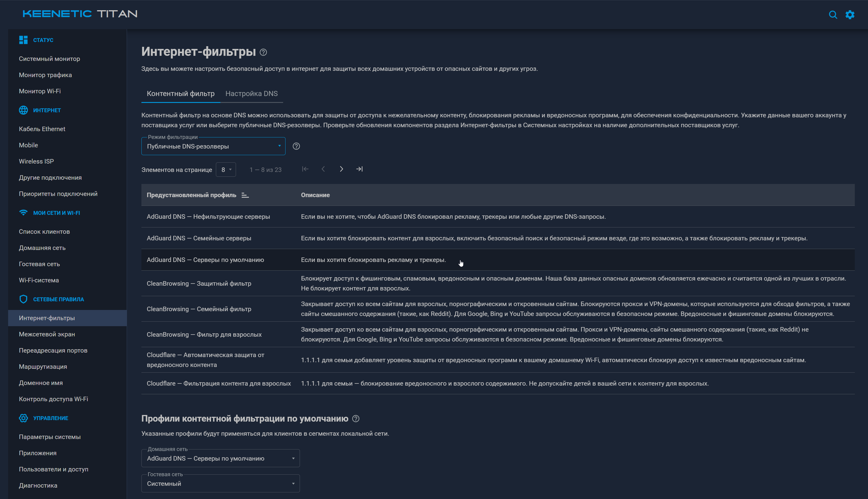The height and width of the screenshot is (499, 868).
Task: Open Межсетевой экран in sidebar
Action: click(47, 334)
